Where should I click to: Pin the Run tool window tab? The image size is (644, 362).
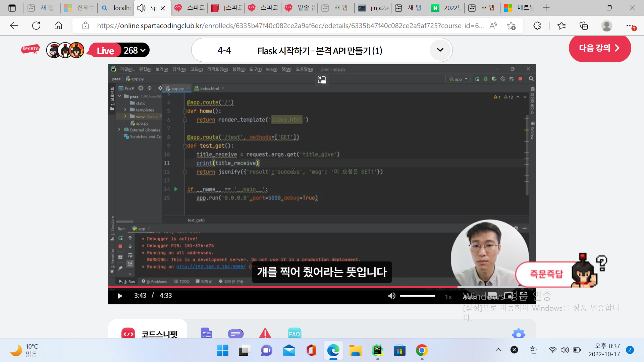click(x=120, y=267)
